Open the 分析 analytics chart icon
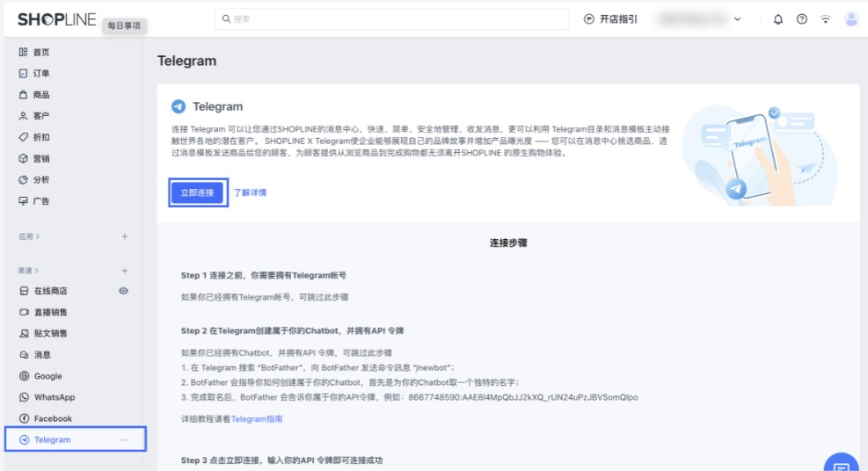The height and width of the screenshot is (471, 868). tap(23, 179)
